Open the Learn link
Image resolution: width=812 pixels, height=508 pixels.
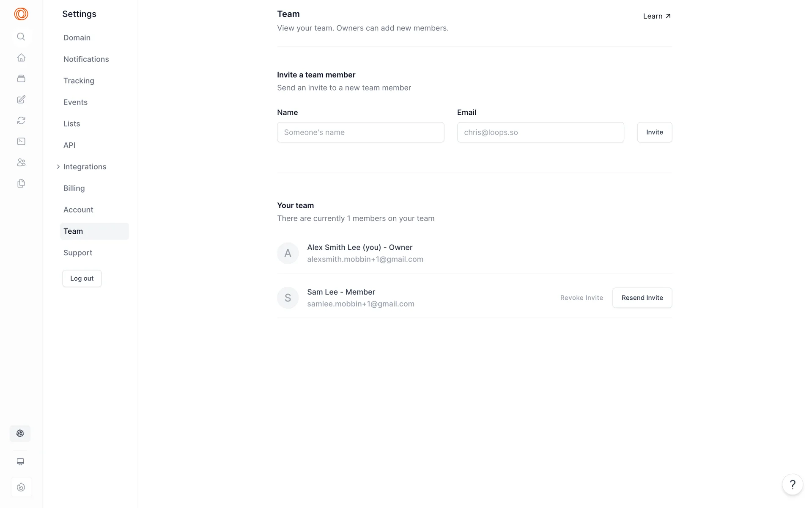(657, 16)
